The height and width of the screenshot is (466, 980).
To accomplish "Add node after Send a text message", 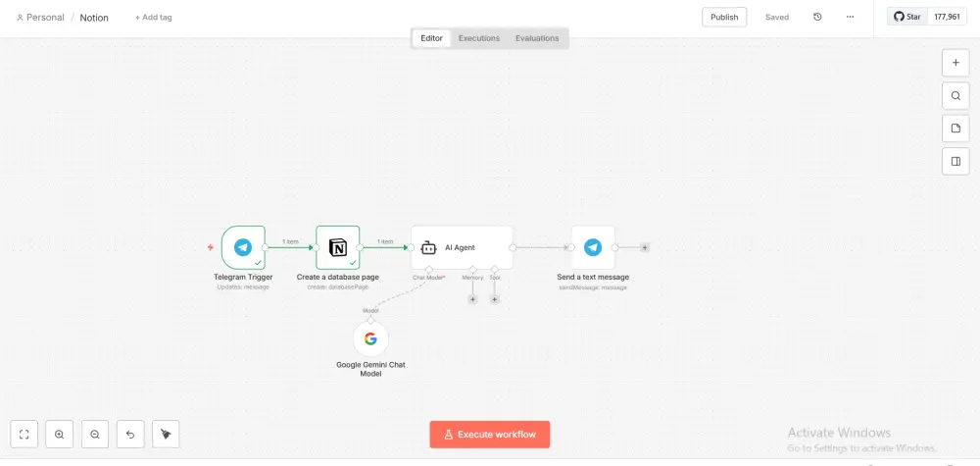I will coord(645,247).
